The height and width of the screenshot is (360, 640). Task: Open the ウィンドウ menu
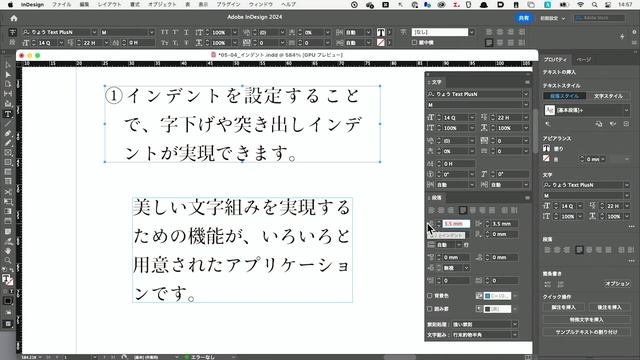click(260, 4)
